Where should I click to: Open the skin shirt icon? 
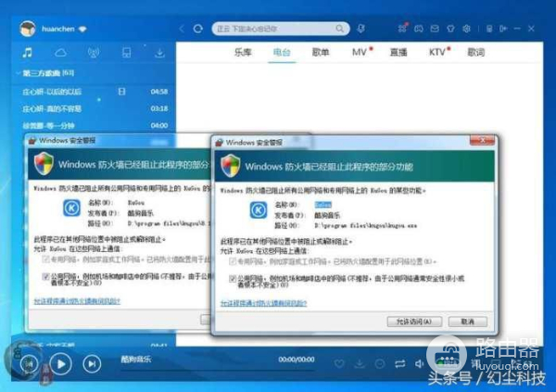point(450,29)
